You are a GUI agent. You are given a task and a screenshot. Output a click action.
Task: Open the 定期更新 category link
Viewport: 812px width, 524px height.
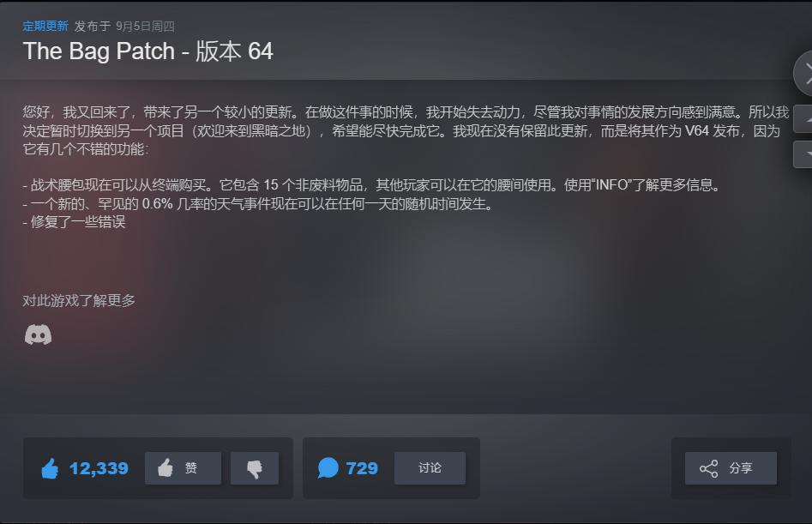coord(45,26)
